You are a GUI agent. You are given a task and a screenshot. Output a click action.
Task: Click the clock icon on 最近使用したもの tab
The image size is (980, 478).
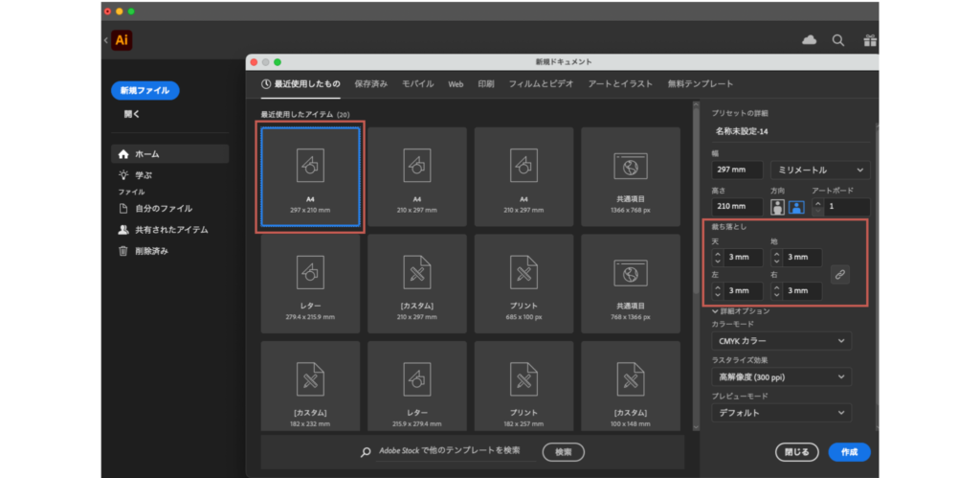(266, 84)
